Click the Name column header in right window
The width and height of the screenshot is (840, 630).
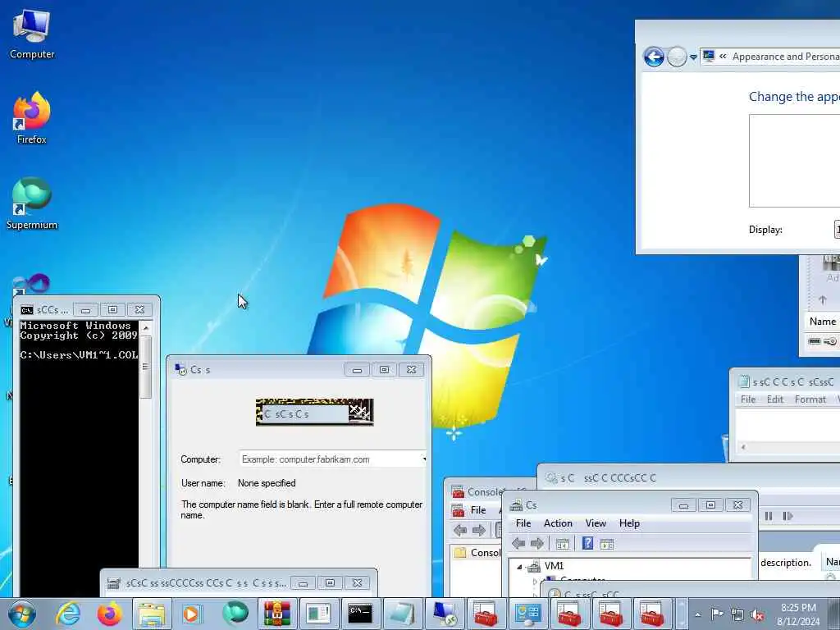click(823, 322)
